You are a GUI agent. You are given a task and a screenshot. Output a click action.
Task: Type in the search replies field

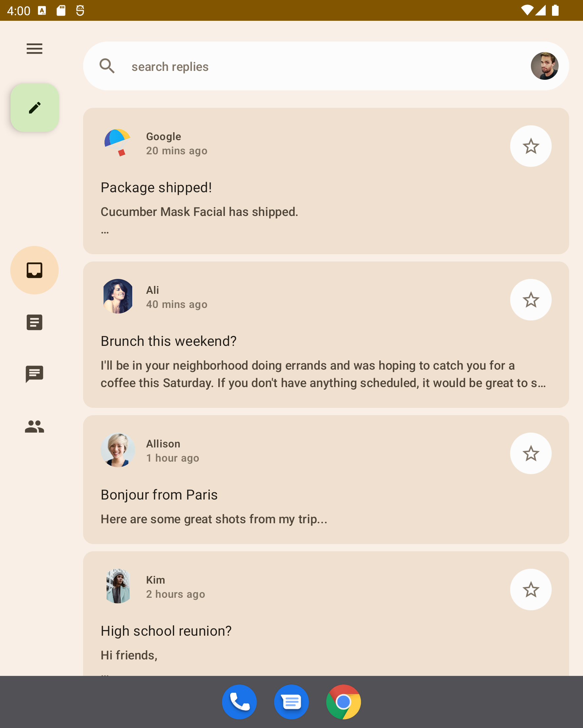click(304, 67)
